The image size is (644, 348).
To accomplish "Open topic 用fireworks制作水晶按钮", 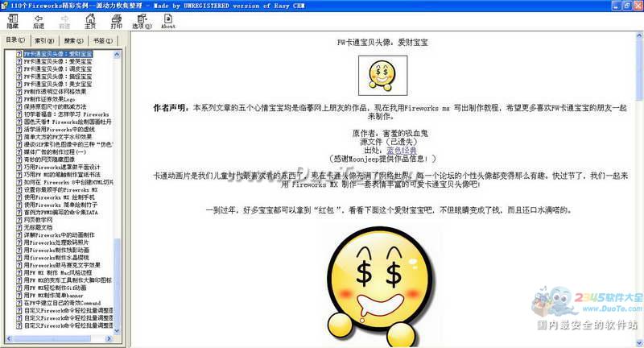I will point(56,257).
